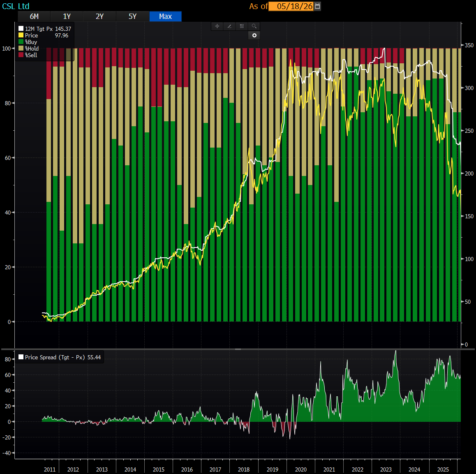Click the Price Spread value 55.44
The image size is (476, 474).
click(x=94, y=357)
